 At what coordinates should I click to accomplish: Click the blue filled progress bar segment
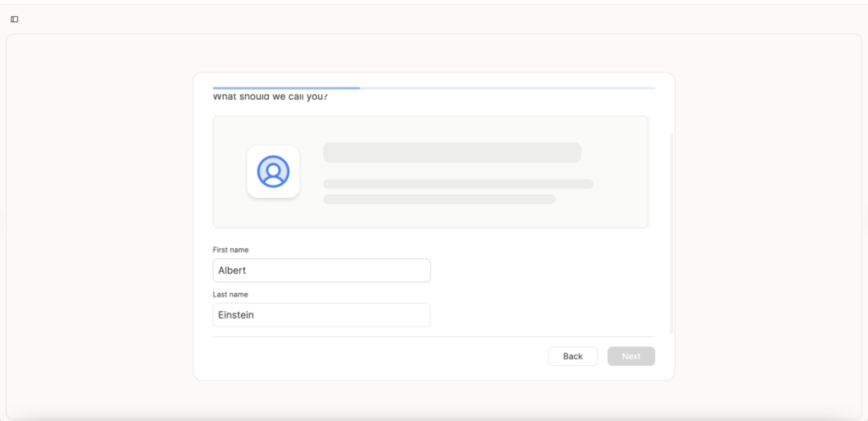point(286,87)
